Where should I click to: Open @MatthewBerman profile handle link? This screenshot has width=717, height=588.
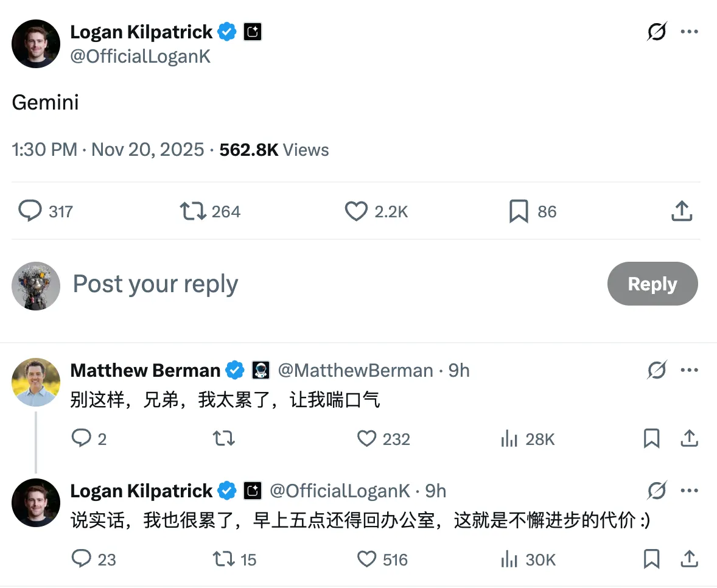pyautogui.click(x=355, y=370)
